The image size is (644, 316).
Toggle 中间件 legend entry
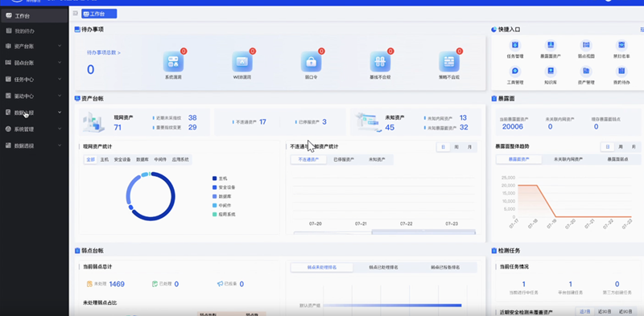[x=222, y=205]
